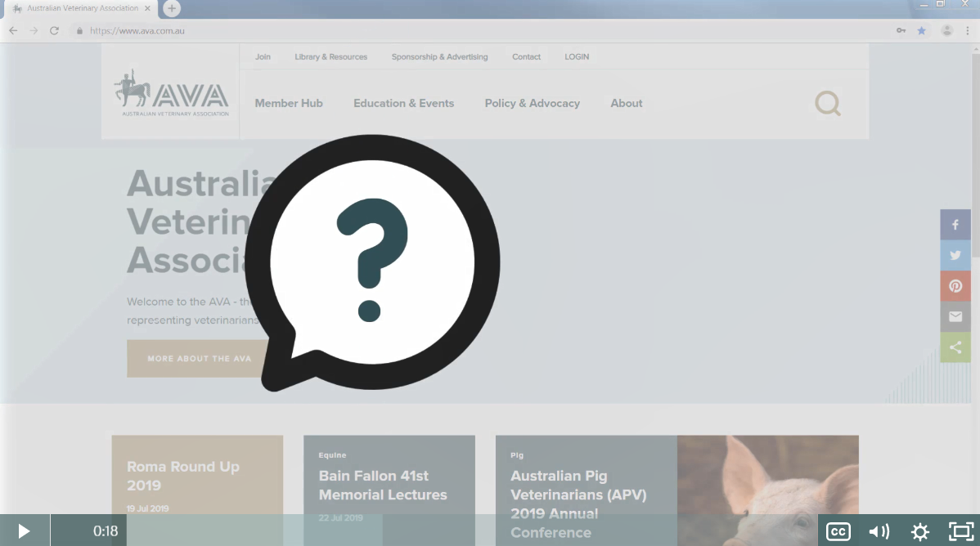Go forward in the browser
This screenshot has height=546, width=980.
pos(34,30)
